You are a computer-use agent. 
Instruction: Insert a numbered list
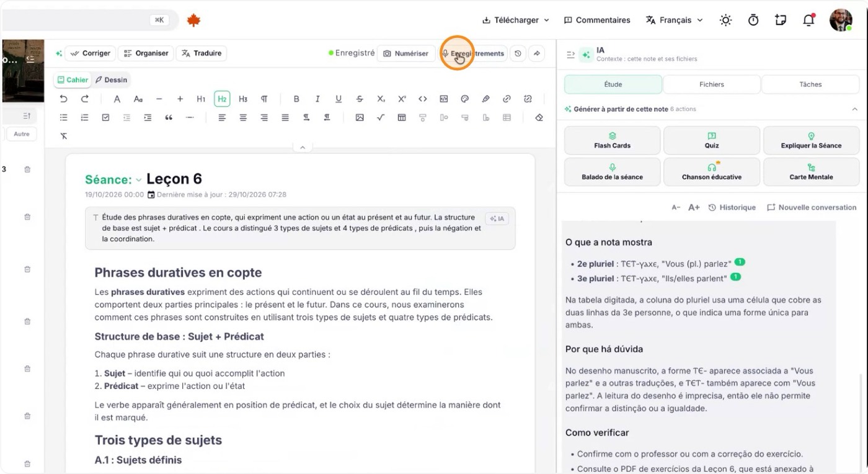click(85, 117)
